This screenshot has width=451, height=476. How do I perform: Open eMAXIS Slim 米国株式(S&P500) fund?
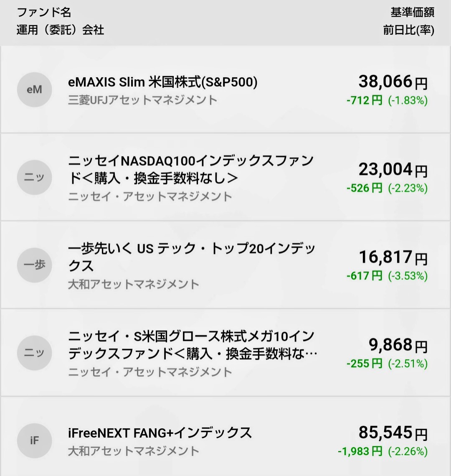(162, 82)
